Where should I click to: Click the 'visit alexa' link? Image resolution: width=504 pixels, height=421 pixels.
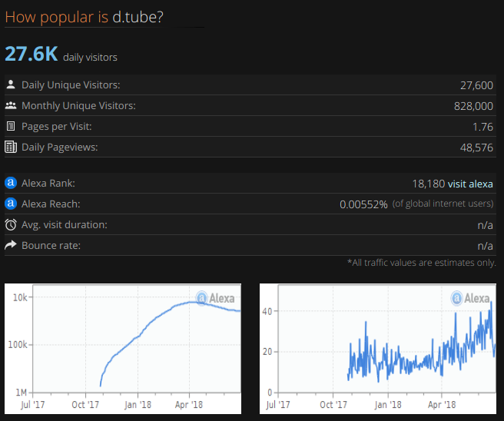470,184
